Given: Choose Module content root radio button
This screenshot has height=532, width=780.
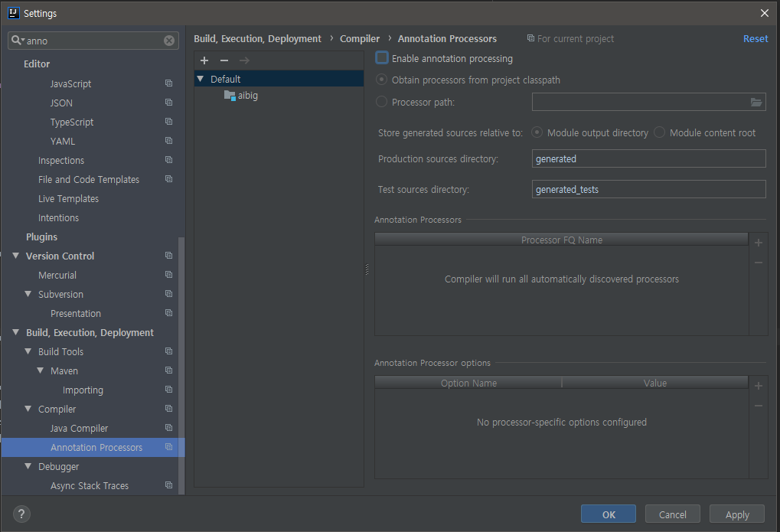Looking at the screenshot, I should pos(659,132).
